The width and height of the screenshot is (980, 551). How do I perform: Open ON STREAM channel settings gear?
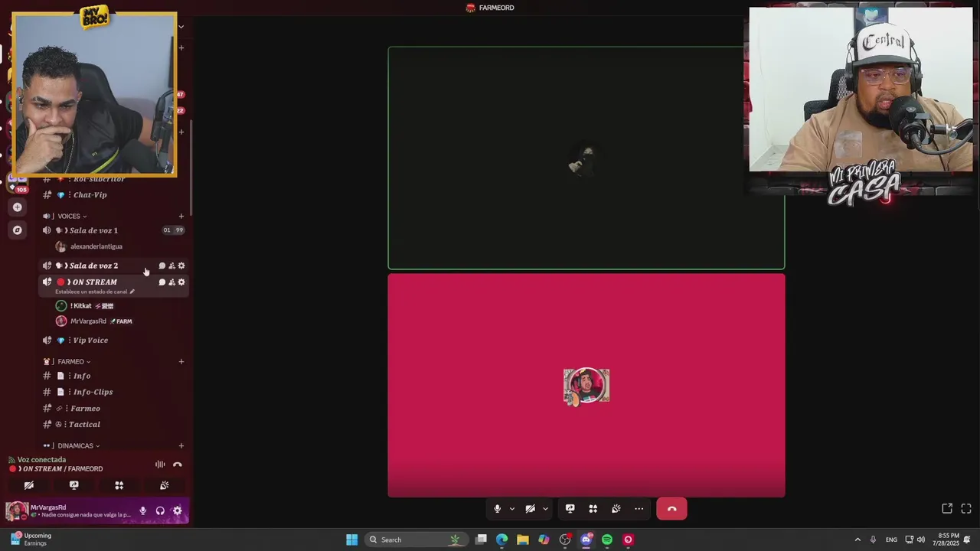coord(181,282)
